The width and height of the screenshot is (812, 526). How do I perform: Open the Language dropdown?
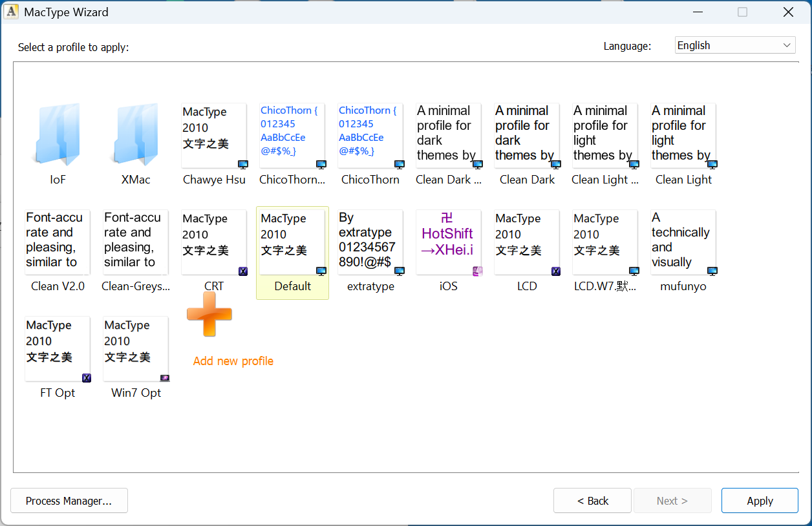pyautogui.click(x=735, y=45)
